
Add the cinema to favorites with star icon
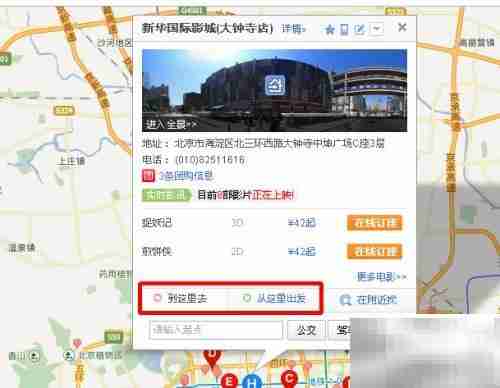329,30
